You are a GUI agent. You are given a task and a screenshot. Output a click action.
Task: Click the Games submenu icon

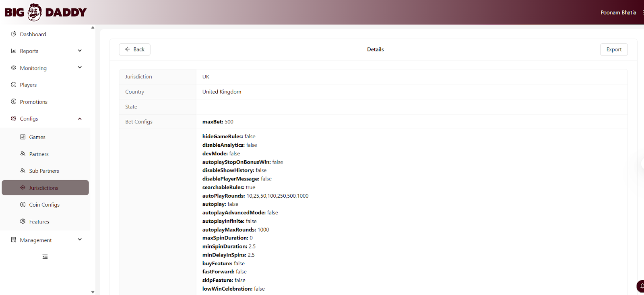coord(23,137)
